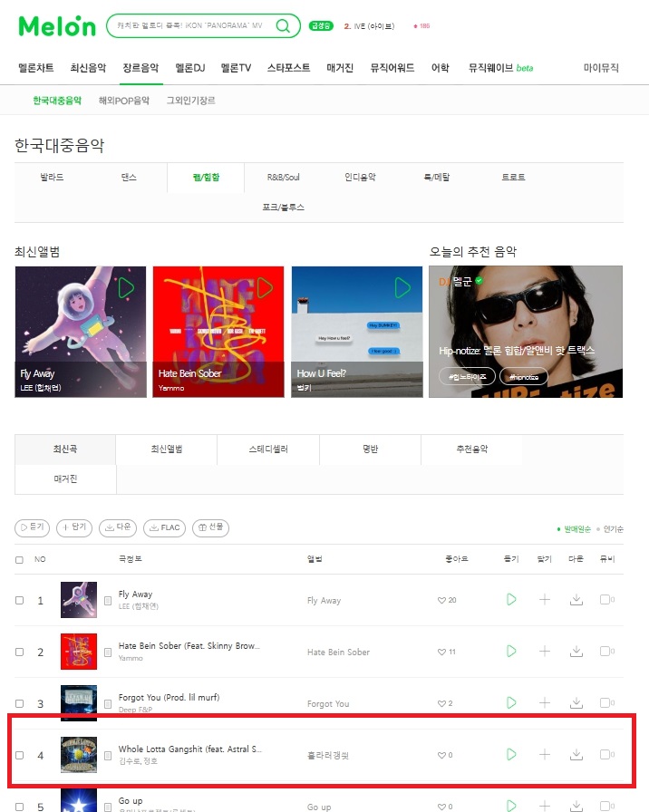This screenshot has height=812, width=649.
Task: Add Hate Bein Sober to playlist
Action: point(545,651)
